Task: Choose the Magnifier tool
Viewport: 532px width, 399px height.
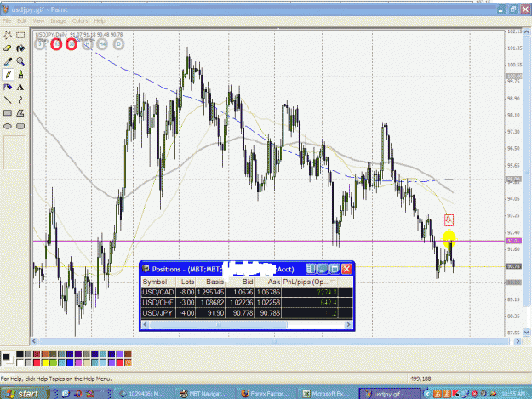Action: (x=20, y=61)
